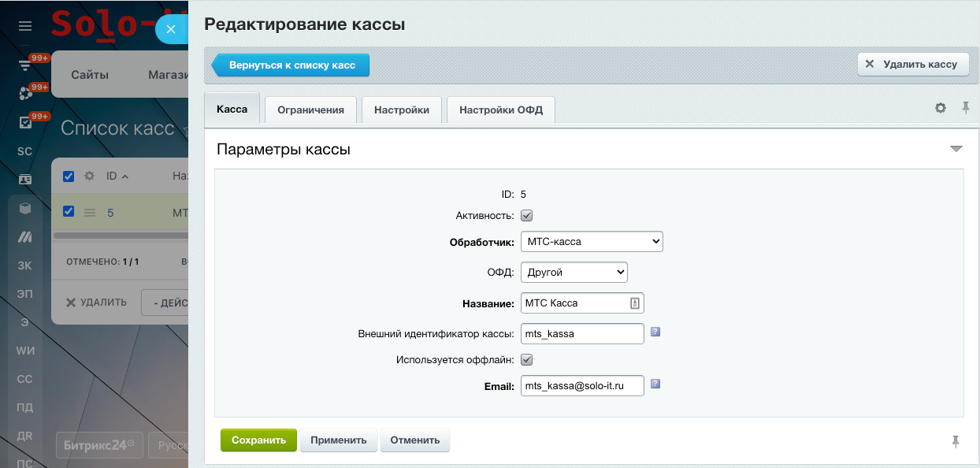The image size is (980, 468).
Task: Toggle the row checkbox for cash register 5
Action: (x=69, y=211)
